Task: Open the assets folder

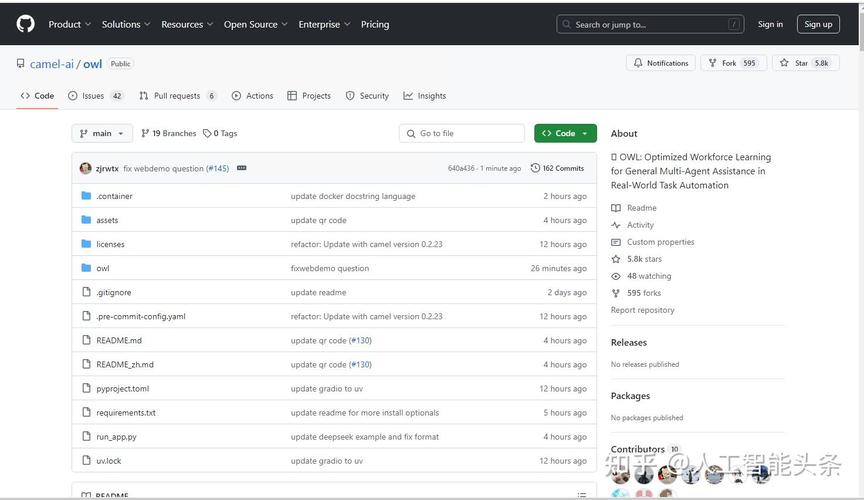Action: tap(107, 220)
